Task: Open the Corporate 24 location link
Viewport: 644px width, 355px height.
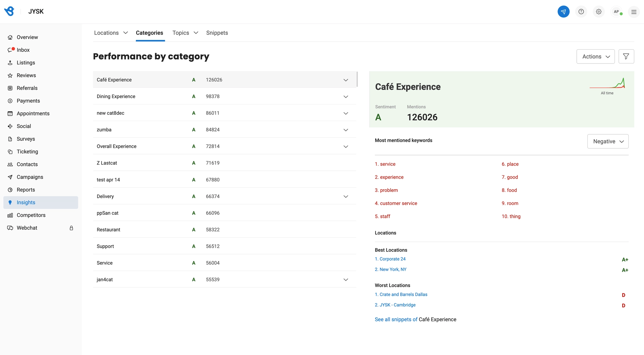Action: click(x=390, y=259)
